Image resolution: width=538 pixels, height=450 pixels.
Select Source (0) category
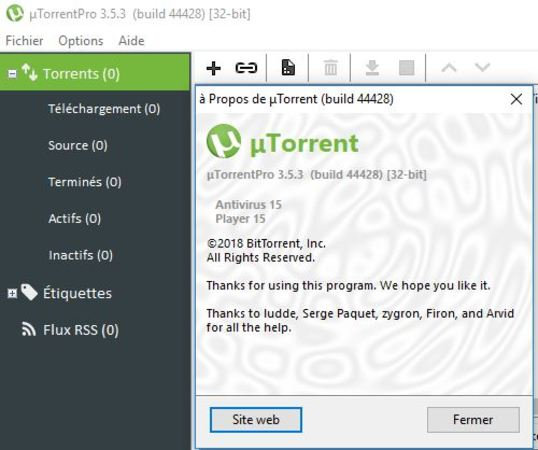click(x=78, y=145)
